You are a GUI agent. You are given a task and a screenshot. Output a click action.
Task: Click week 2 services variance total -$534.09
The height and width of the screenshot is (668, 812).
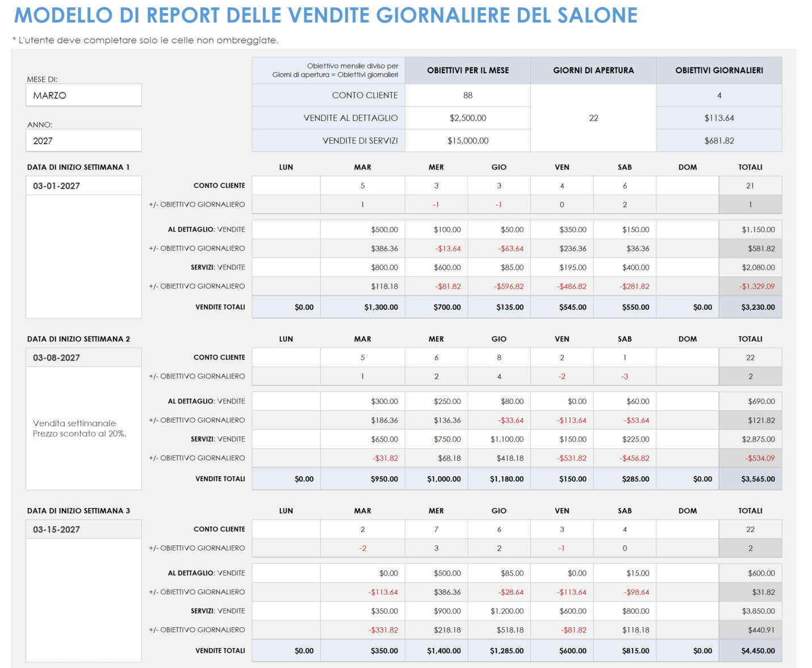coord(750,458)
